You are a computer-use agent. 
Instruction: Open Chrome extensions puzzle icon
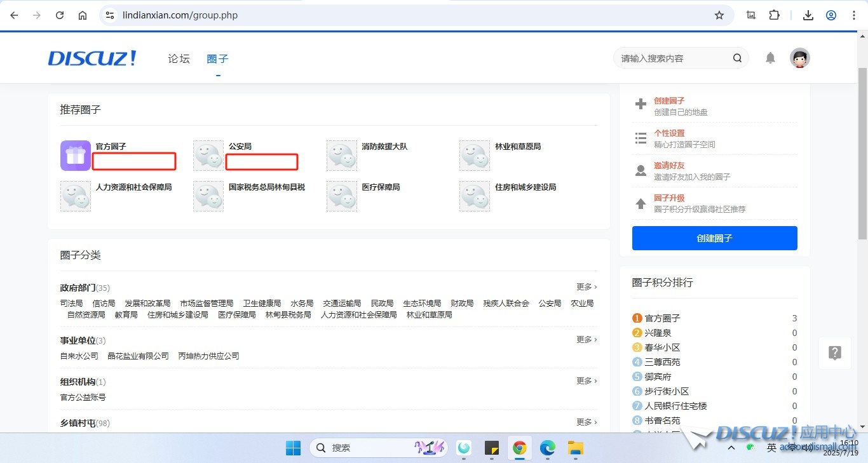click(x=774, y=15)
